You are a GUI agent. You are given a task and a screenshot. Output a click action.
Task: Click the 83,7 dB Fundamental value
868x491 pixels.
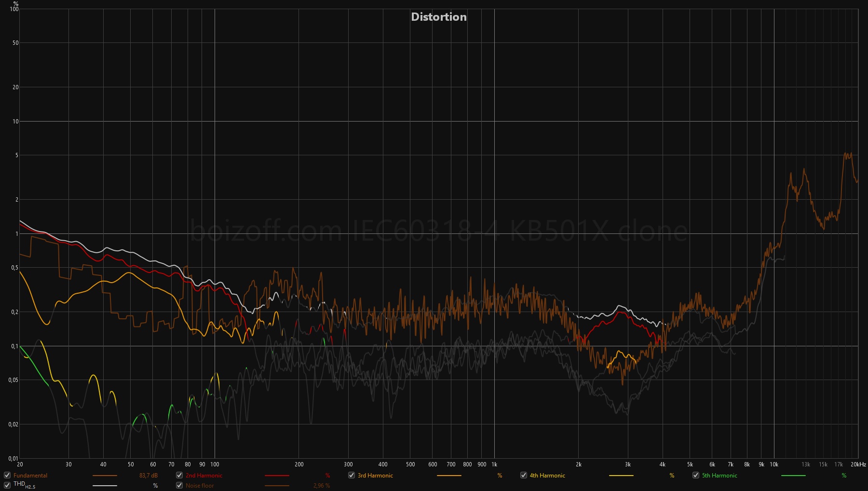click(149, 476)
